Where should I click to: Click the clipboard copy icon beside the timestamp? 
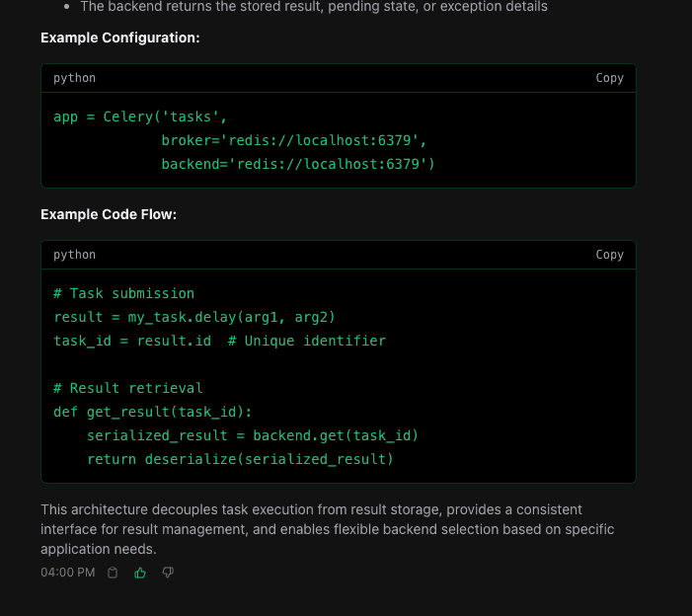pyautogui.click(x=113, y=573)
